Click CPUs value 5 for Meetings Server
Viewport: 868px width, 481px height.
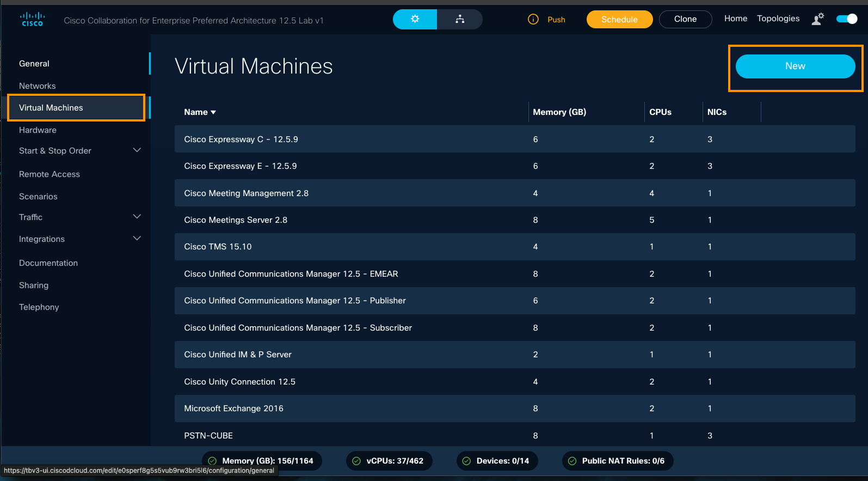(652, 220)
